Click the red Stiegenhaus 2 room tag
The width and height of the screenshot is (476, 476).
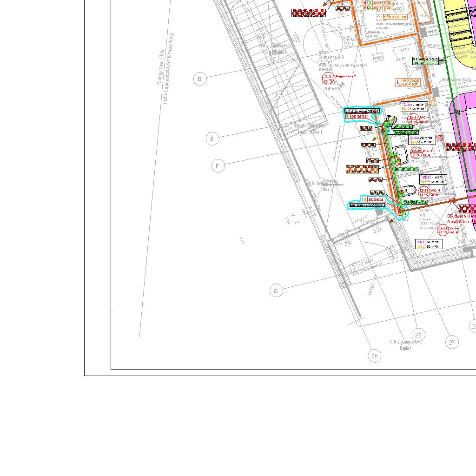[x=328, y=78]
